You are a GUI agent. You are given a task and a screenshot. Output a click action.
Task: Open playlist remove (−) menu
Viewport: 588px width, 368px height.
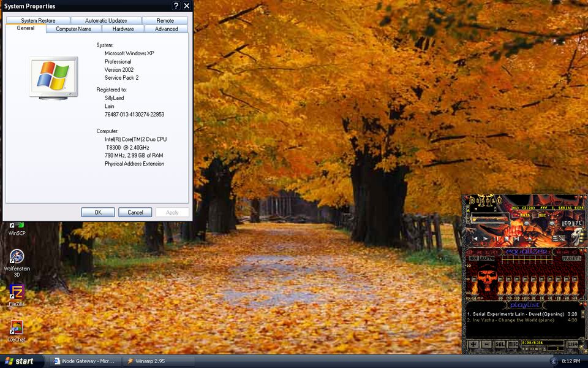486,344
